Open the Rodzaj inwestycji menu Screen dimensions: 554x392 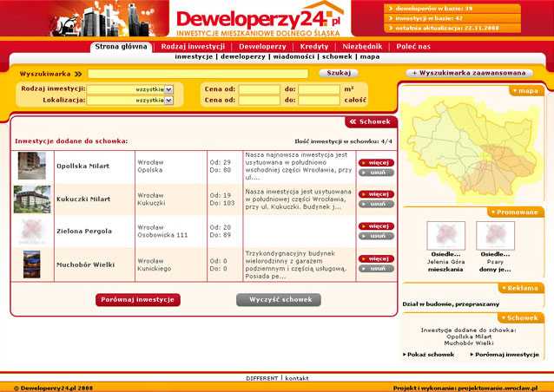point(193,47)
